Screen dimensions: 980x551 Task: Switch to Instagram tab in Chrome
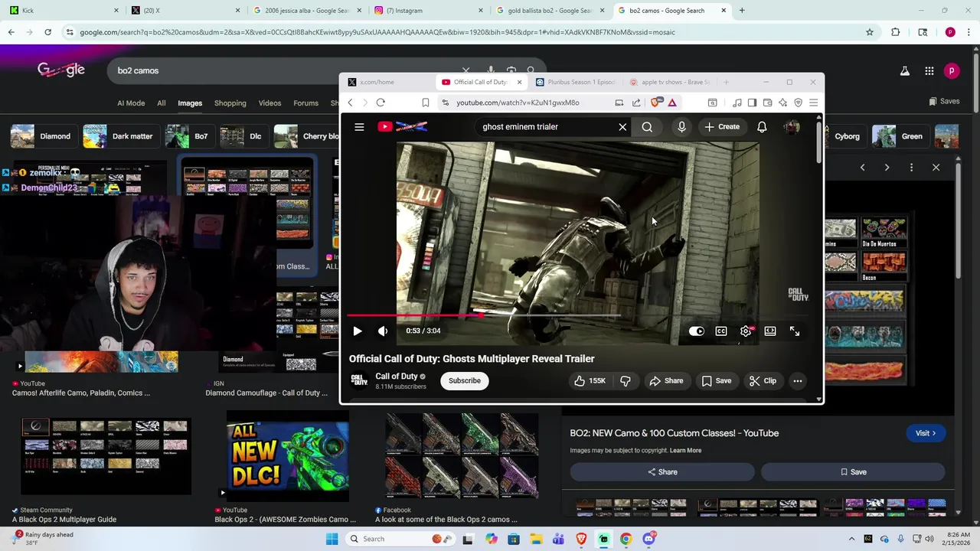tap(429, 11)
